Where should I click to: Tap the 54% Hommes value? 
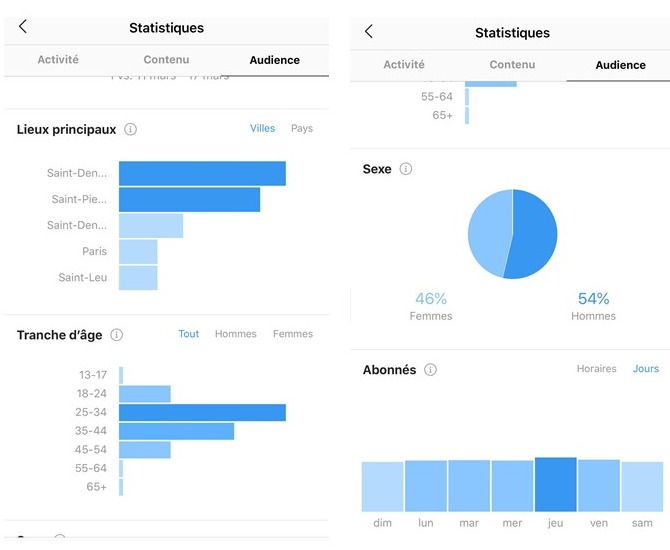click(594, 299)
